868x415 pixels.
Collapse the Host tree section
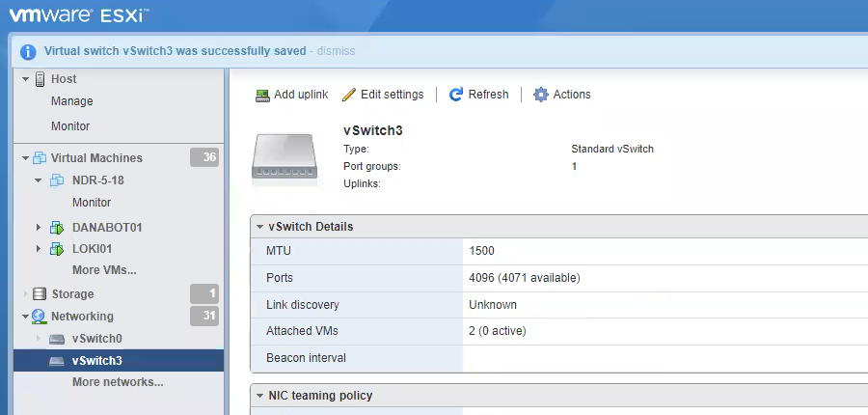pos(25,79)
